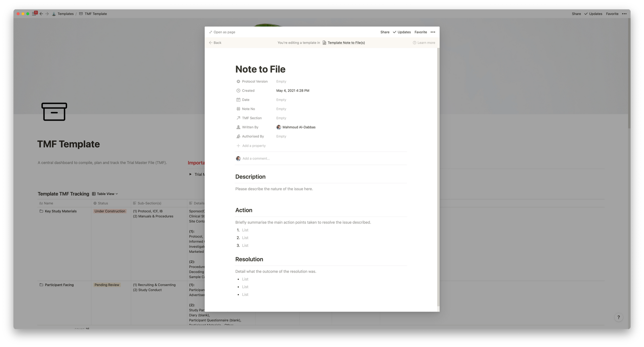Screen dimensions: 644x347
Task: Click the back navigation arrow in title bar
Action: tap(41, 14)
